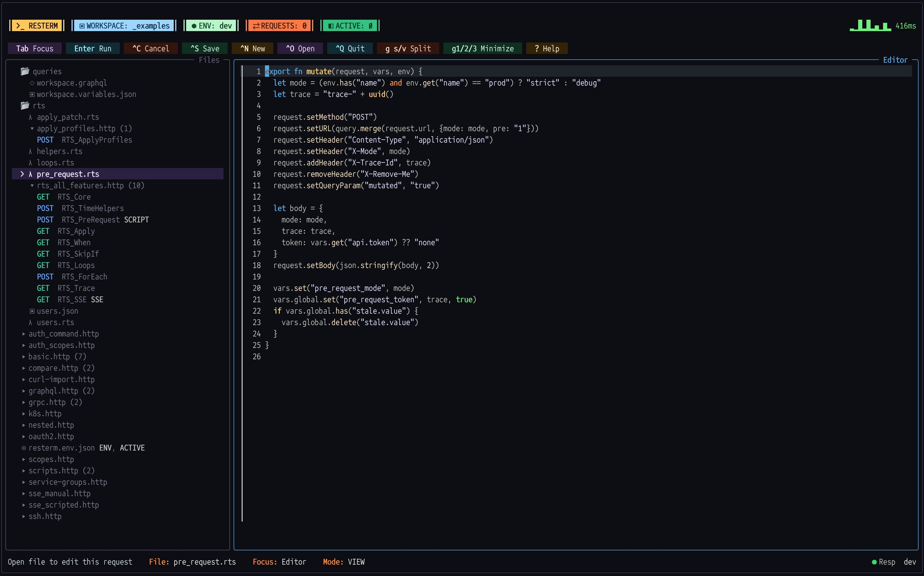Select POST RTS_ApplyProfiles request
924x576 pixels.
tap(85, 140)
